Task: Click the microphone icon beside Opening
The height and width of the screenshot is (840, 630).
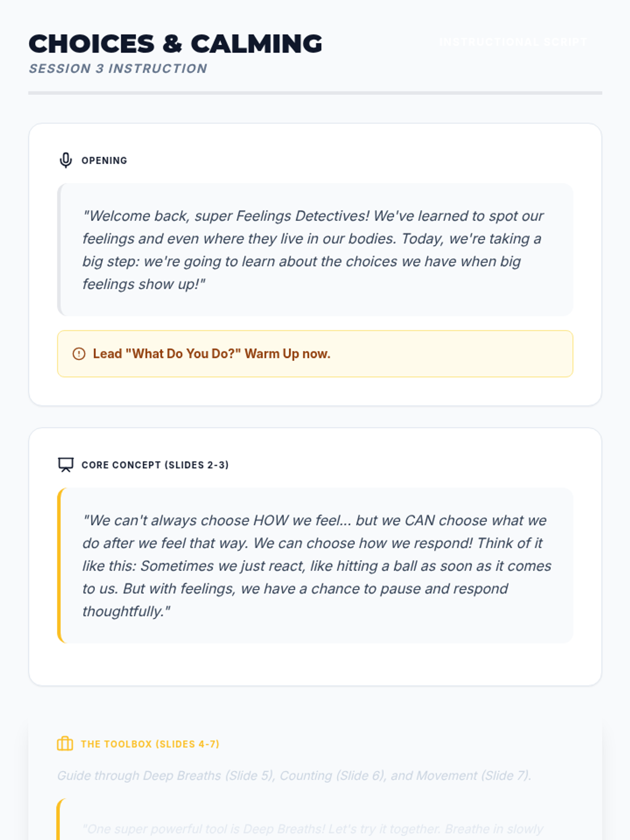Action: pos(66,160)
